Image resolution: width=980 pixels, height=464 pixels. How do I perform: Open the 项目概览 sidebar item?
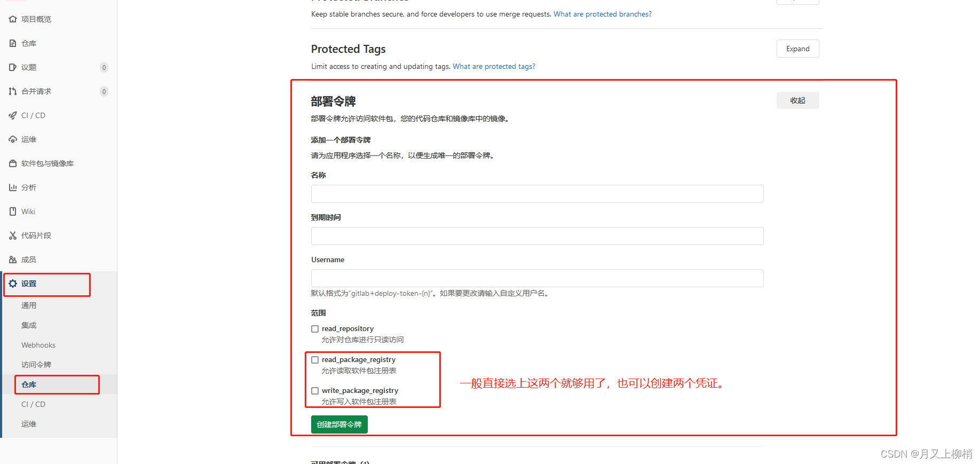[36, 19]
